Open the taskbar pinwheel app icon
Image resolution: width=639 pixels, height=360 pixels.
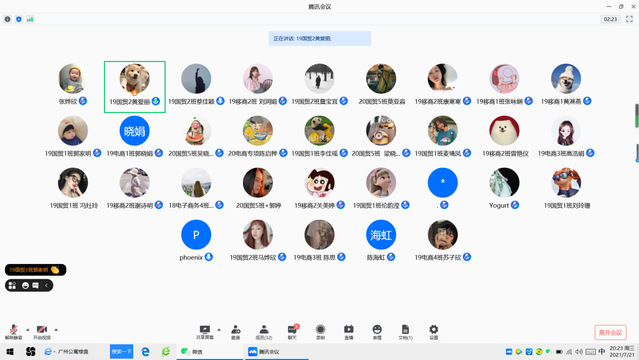31,351
